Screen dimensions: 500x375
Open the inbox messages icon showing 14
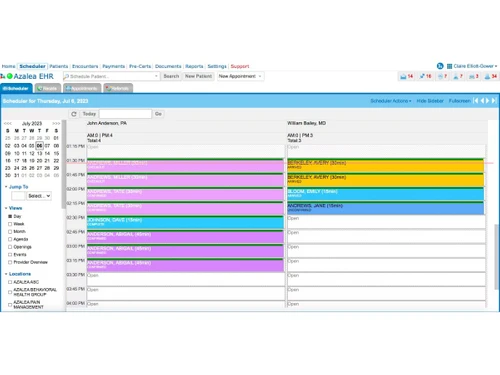406,76
